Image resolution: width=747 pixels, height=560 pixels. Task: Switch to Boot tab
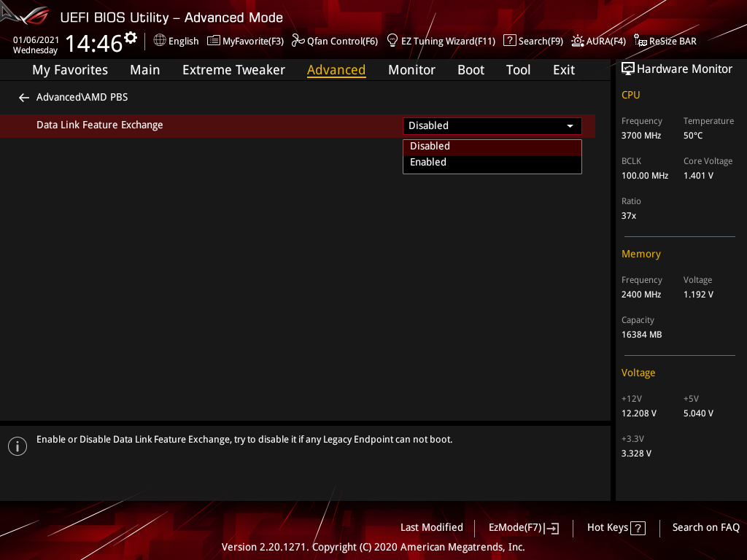click(471, 70)
